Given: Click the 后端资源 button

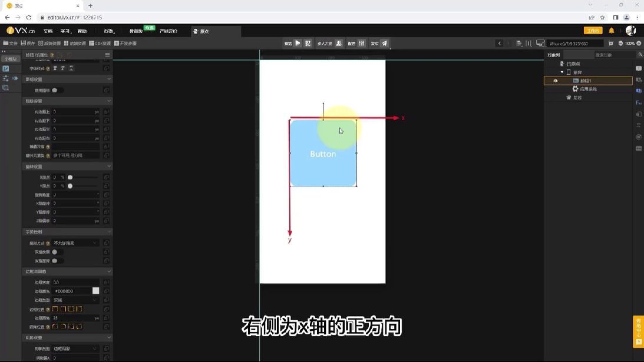Looking at the screenshot, I should coord(49,43).
